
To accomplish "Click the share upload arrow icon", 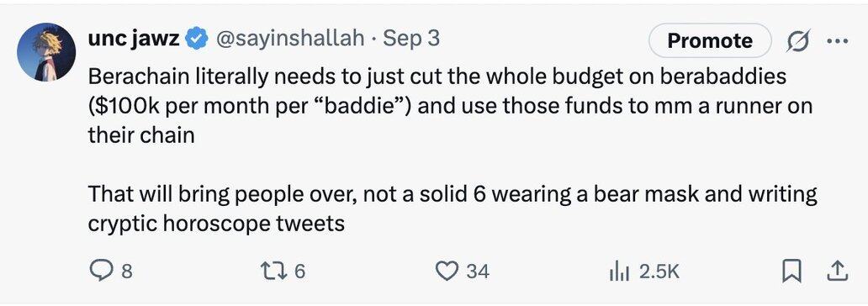I will pyautogui.click(x=837, y=271).
